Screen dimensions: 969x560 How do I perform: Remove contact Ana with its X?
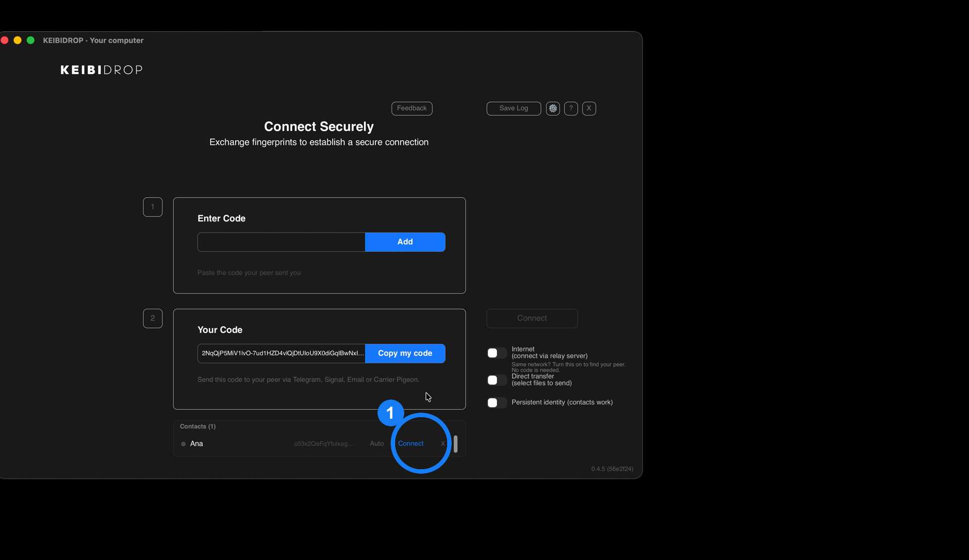[x=443, y=444]
